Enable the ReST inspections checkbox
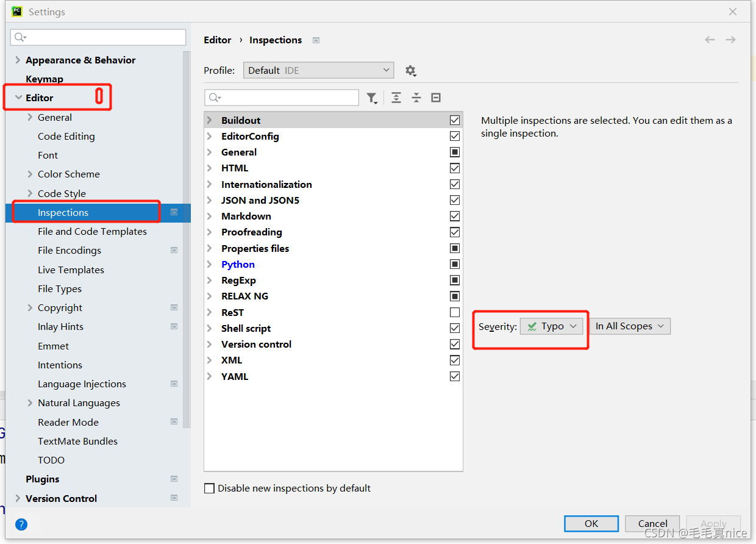The width and height of the screenshot is (756, 544). (455, 312)
